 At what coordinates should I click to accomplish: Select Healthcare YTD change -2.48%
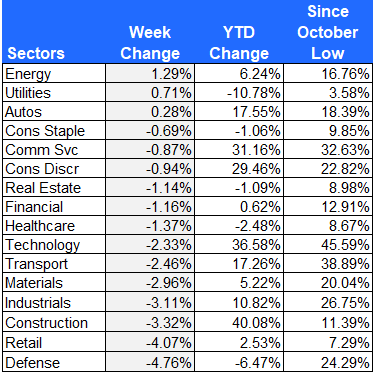tap(239, 226)
